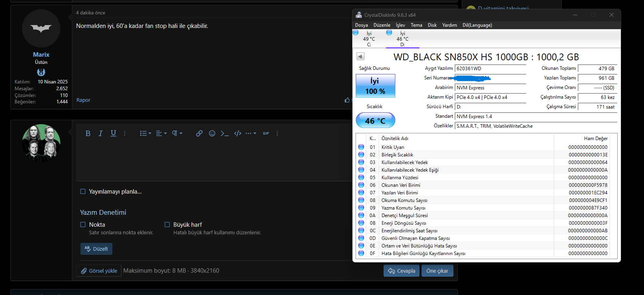Click the status orb of the D: drive

pyautogui.click(x=389, y=33)
